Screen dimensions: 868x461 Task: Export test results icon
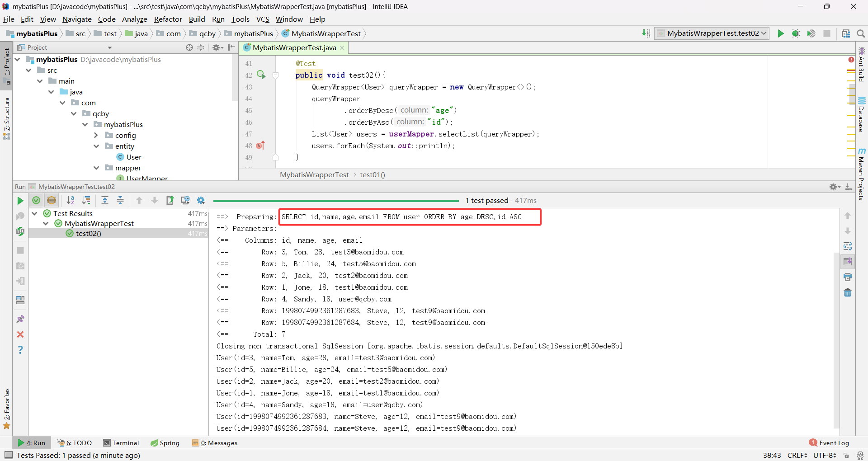pyautogui.click(x=170, y=200)
